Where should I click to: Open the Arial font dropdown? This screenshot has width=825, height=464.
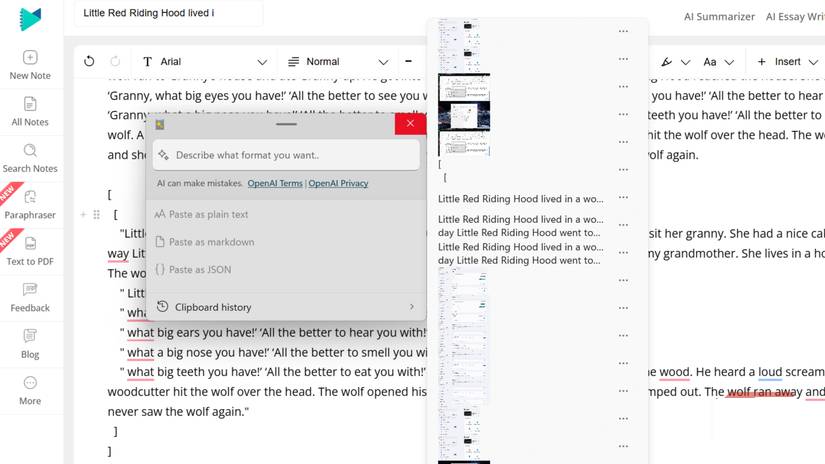(205, 62)
